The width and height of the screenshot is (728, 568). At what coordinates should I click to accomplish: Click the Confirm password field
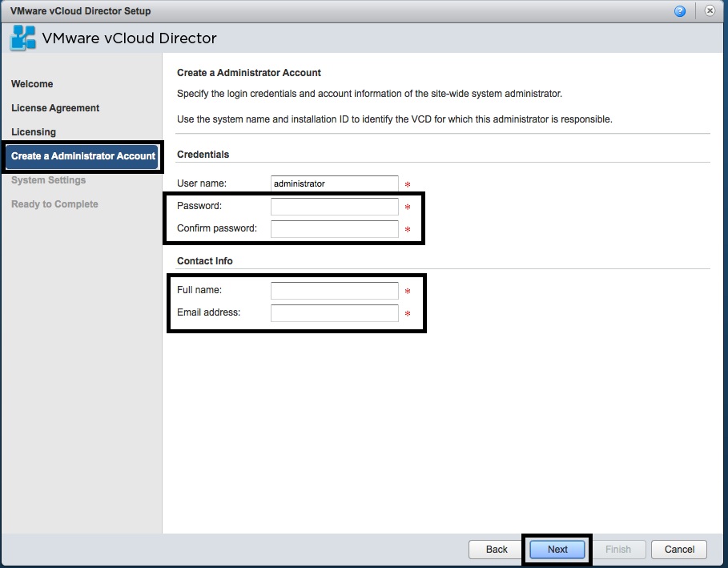334,229
